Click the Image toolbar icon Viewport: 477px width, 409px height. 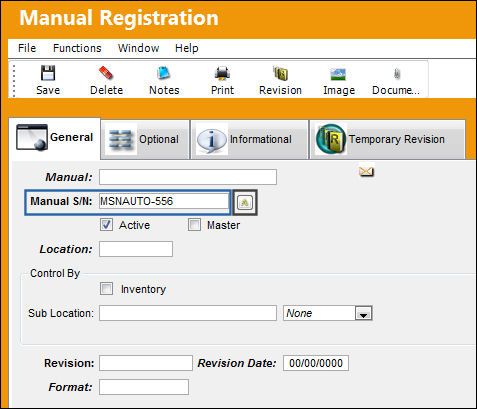[338, 74]
